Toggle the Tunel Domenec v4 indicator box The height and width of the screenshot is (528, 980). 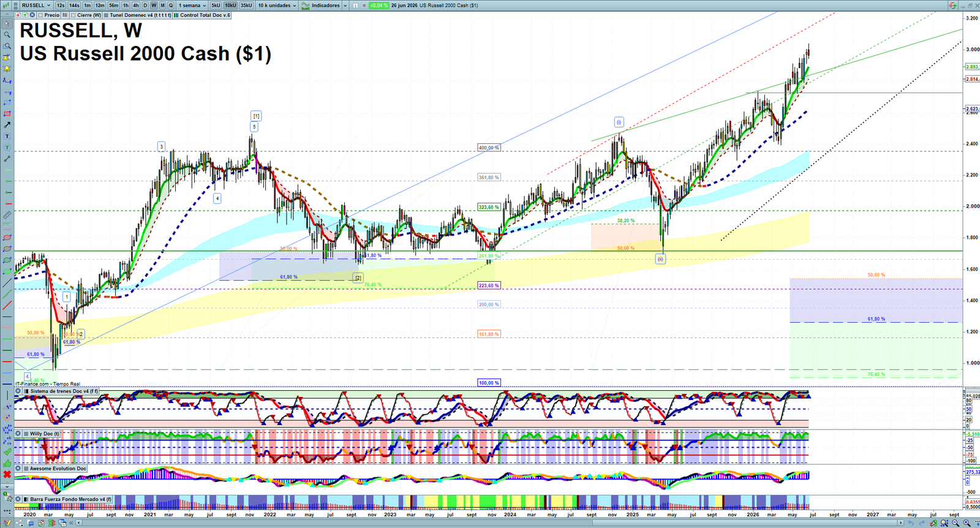106,15
